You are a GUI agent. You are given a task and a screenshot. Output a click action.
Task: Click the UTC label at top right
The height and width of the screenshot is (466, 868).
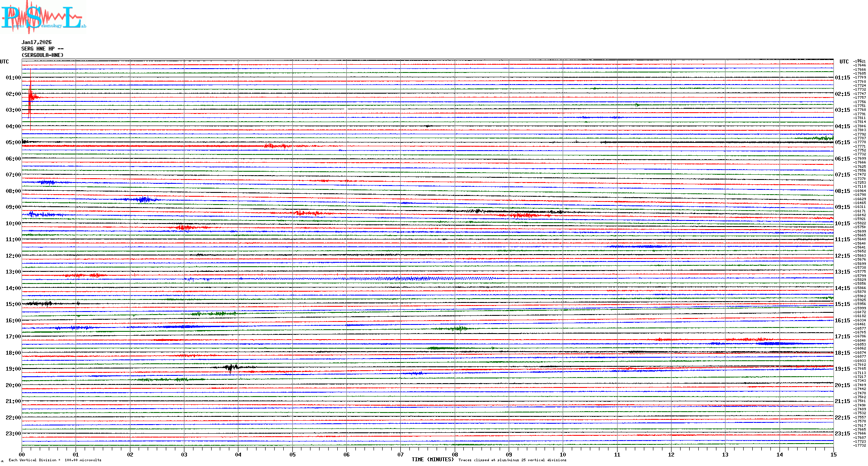pyautogui.click(x=844, y=62)
